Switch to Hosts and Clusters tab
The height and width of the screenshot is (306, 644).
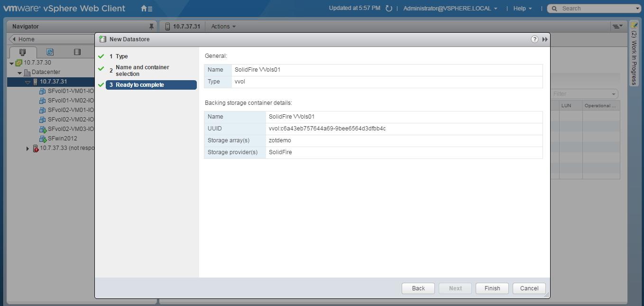(22, 52)
